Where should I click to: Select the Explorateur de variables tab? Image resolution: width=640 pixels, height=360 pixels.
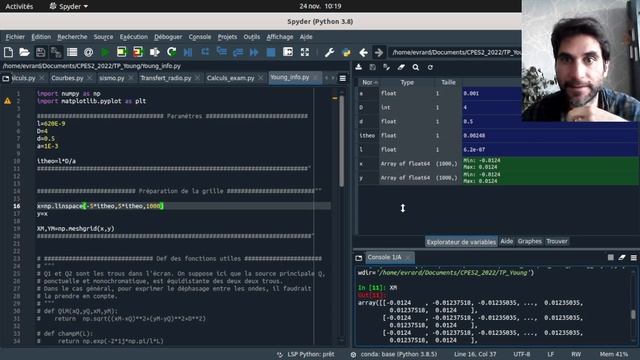[461, 242]
